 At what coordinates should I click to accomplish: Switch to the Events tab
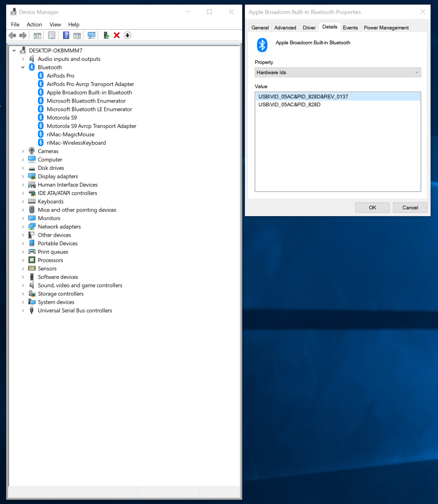[350, 28]
